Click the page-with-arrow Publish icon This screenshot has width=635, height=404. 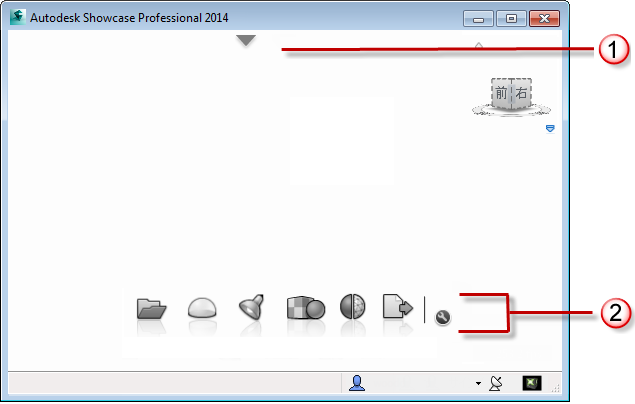pos(398,306)
